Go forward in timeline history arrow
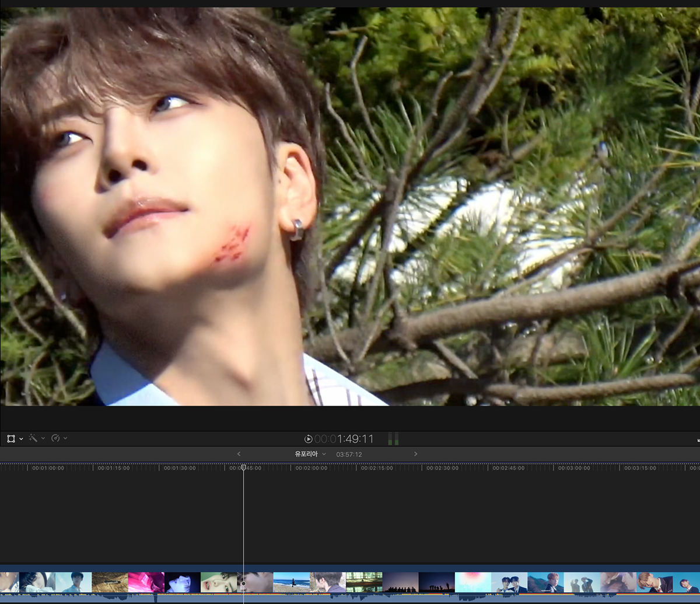The width and height of the screenshot is (700, 604). coord(415,454)
